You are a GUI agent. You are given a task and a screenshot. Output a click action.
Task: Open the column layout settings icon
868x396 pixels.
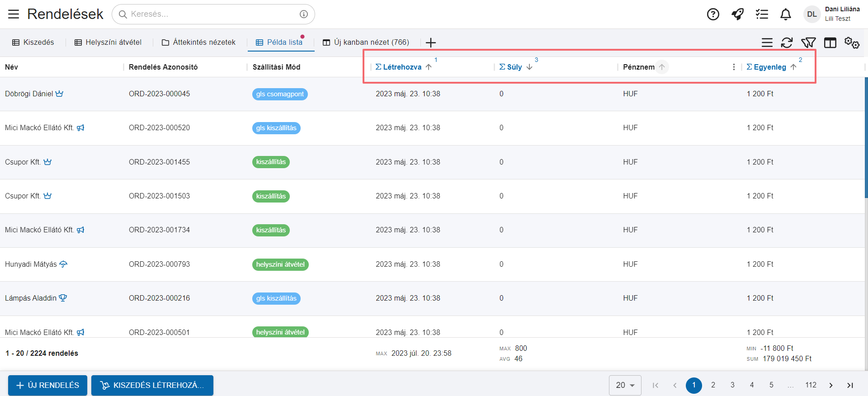(x=830, y=43)
